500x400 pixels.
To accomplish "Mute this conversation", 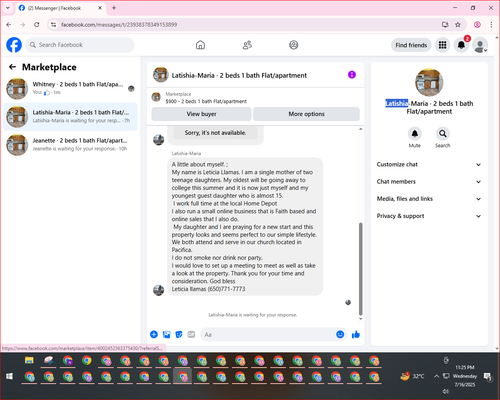I will (x=414, y=134).
